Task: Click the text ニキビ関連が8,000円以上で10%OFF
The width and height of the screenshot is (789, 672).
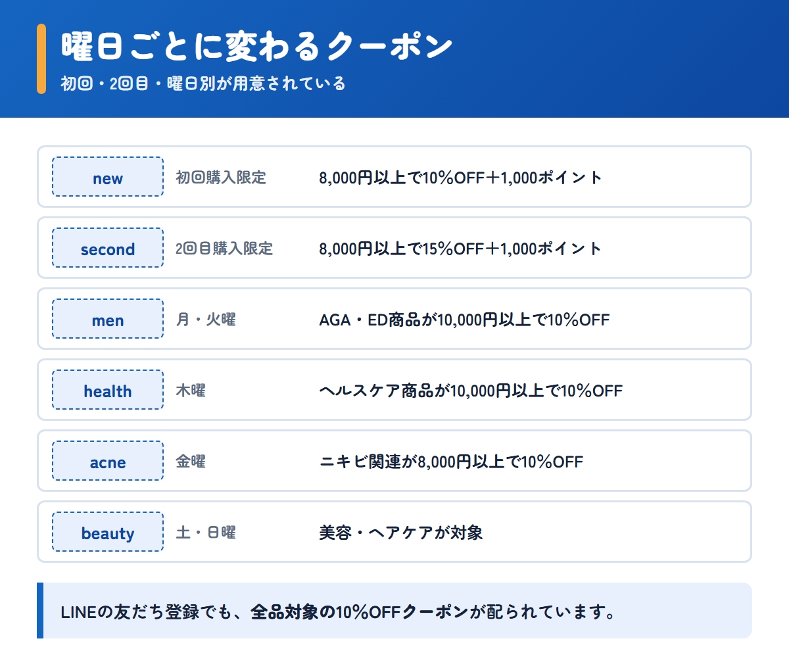Action: coord(451,462)
